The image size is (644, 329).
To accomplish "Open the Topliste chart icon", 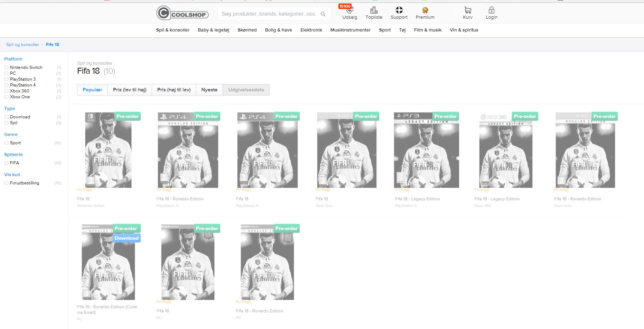I will (x=374, y=10).
